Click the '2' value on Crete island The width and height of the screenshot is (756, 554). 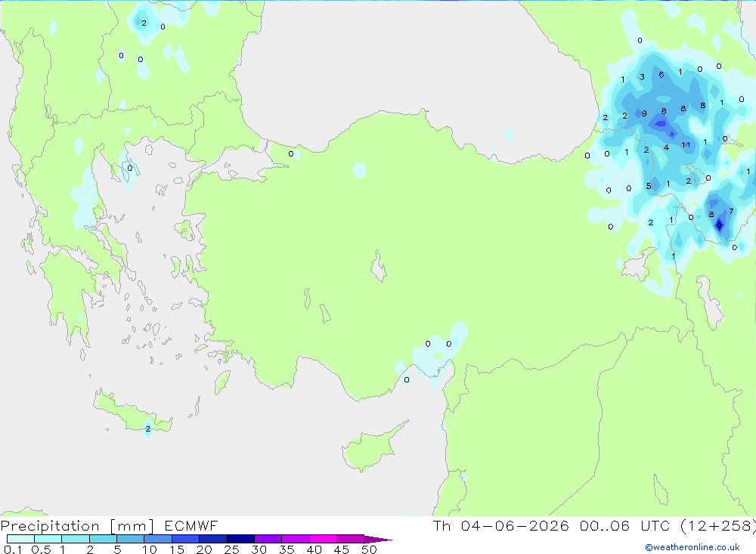click(x=147, y=429)
